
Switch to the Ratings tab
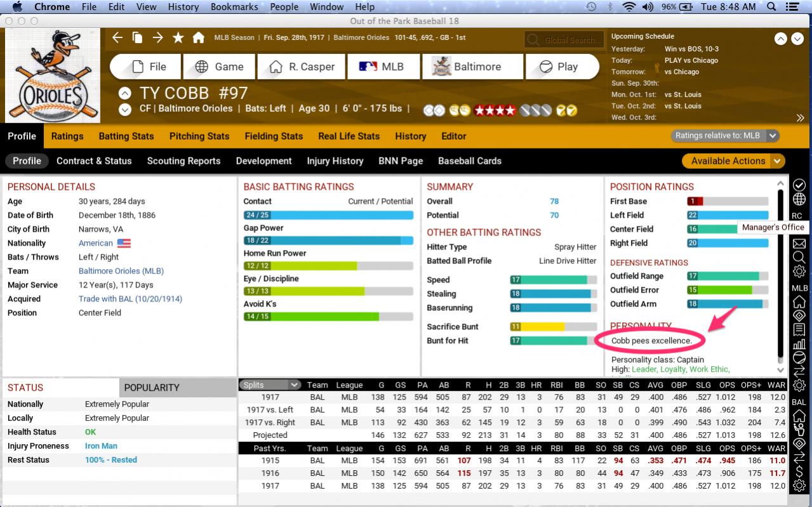[67, 136]
